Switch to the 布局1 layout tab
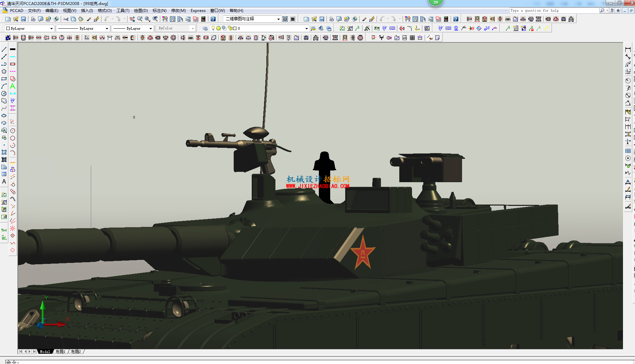Viewport: 635px width, 364px height. coord(60,352)
